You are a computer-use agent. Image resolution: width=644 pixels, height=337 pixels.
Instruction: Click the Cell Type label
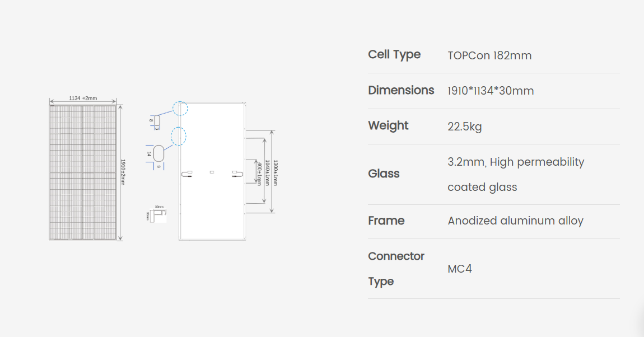[394, 55]
